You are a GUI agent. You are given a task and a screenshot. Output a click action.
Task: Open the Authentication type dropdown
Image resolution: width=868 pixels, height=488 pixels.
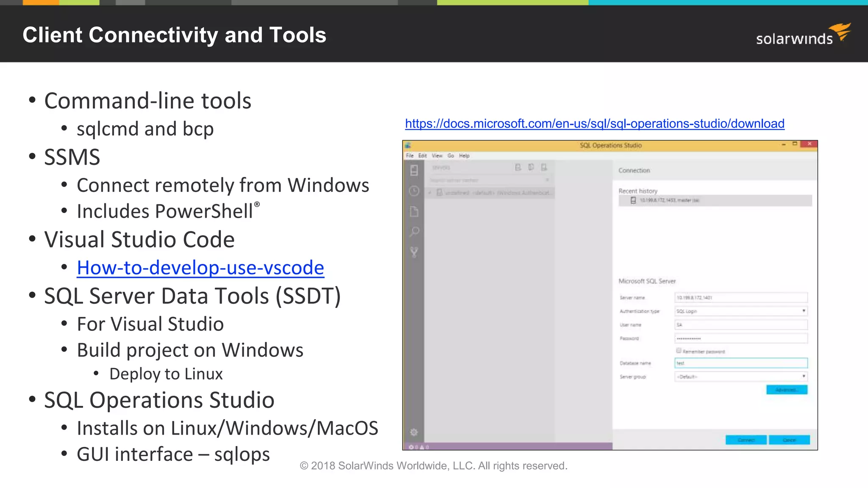[741, 311]
